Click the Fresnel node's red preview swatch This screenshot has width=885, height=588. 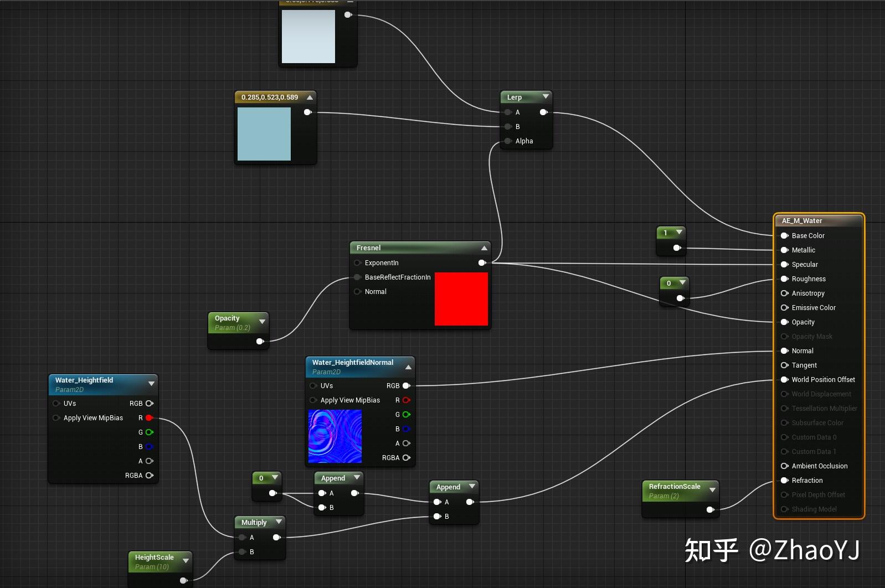tap(461, 299)
